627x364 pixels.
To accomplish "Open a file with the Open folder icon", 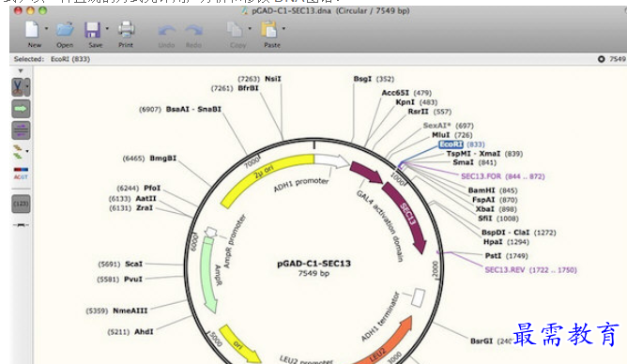I will tap(65, 30).
